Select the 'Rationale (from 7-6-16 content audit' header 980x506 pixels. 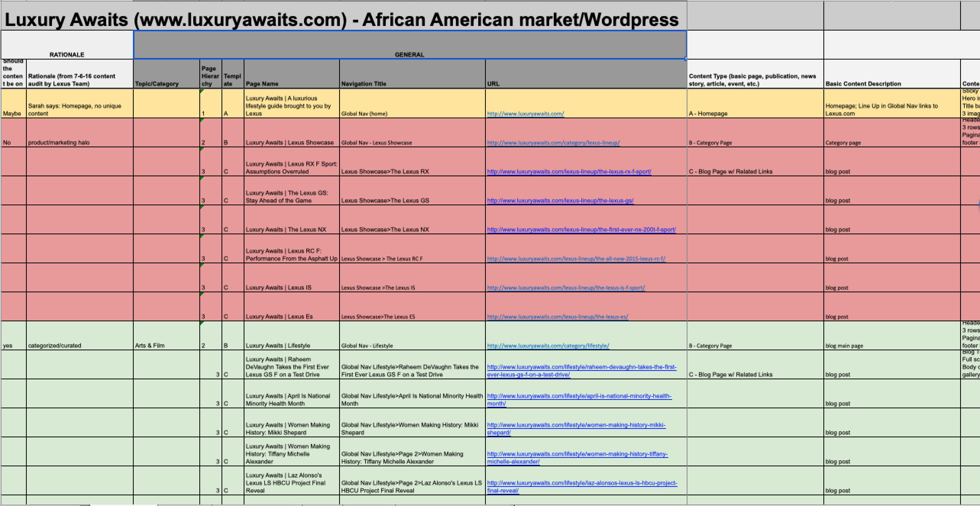[x=80, y=74]
